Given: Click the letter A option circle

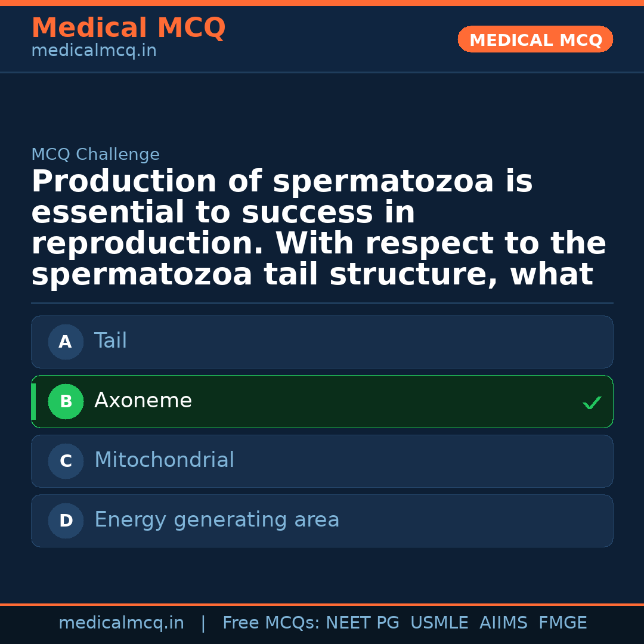Looking at the screenshot, I should tap(66, 342).
